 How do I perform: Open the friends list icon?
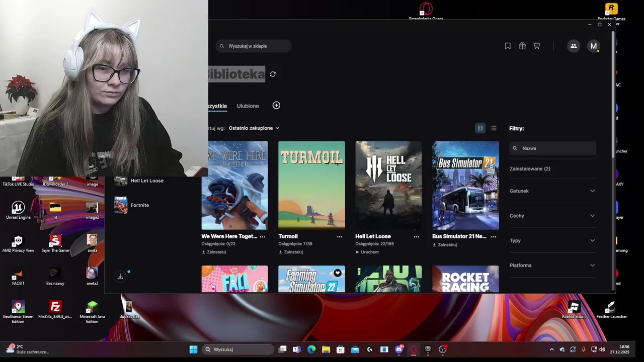[574, 46]
